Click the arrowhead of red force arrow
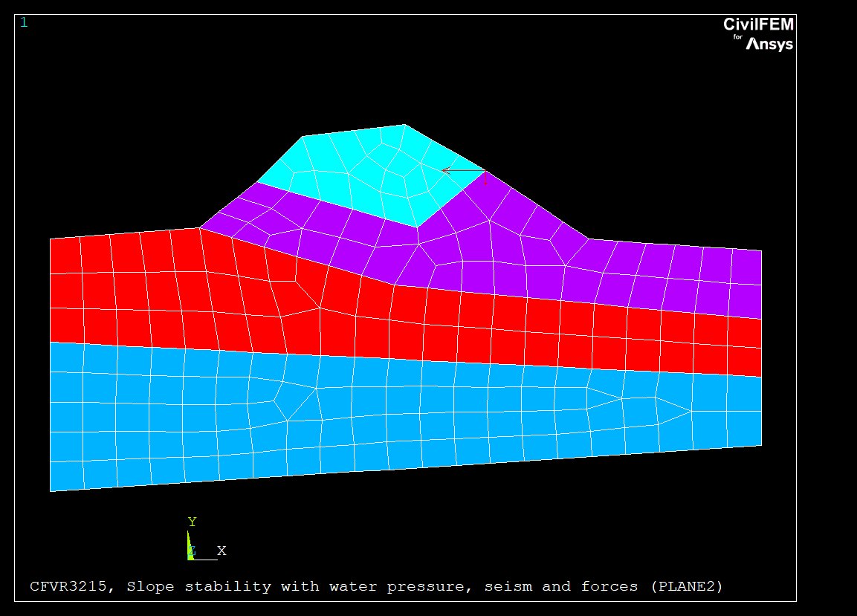The height and width of the screenshot is (616, 857). point(444,171)
